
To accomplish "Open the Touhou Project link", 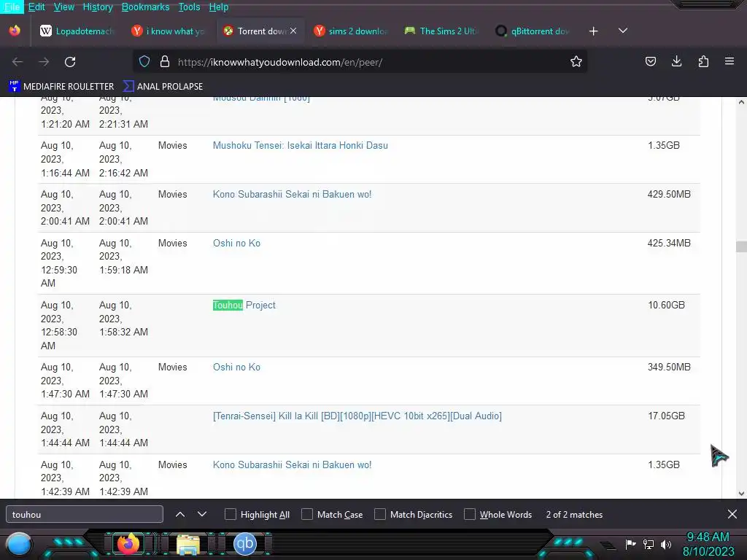I will [x=244, y=306].
